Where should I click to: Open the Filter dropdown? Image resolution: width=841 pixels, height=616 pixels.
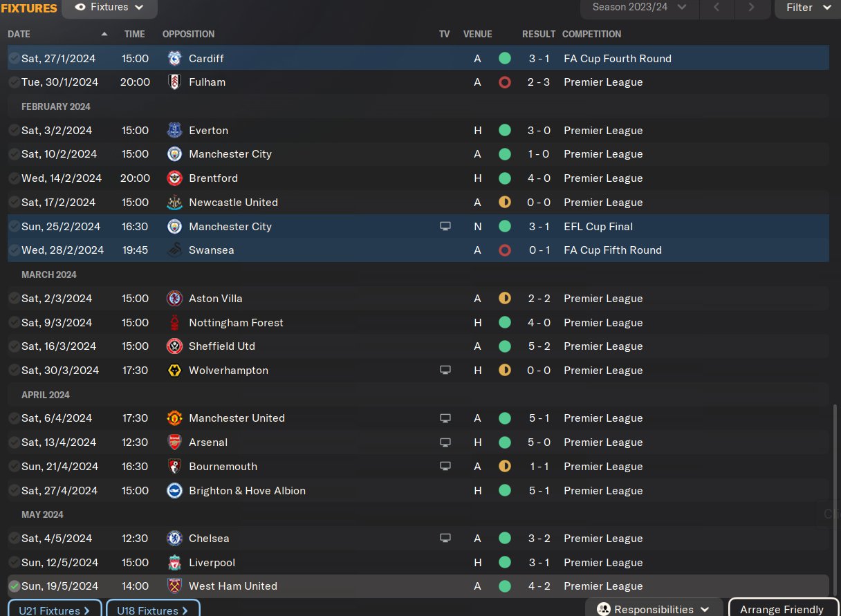point(808,8)
